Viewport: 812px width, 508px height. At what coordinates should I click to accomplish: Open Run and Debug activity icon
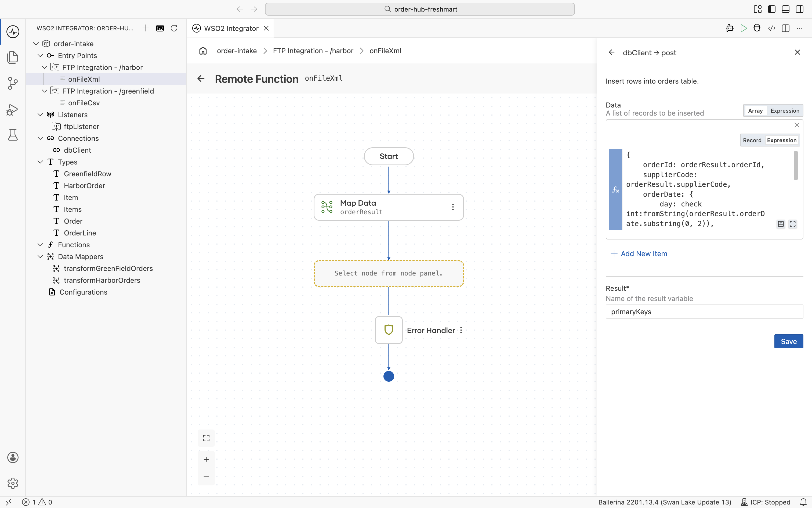point(13,110)
